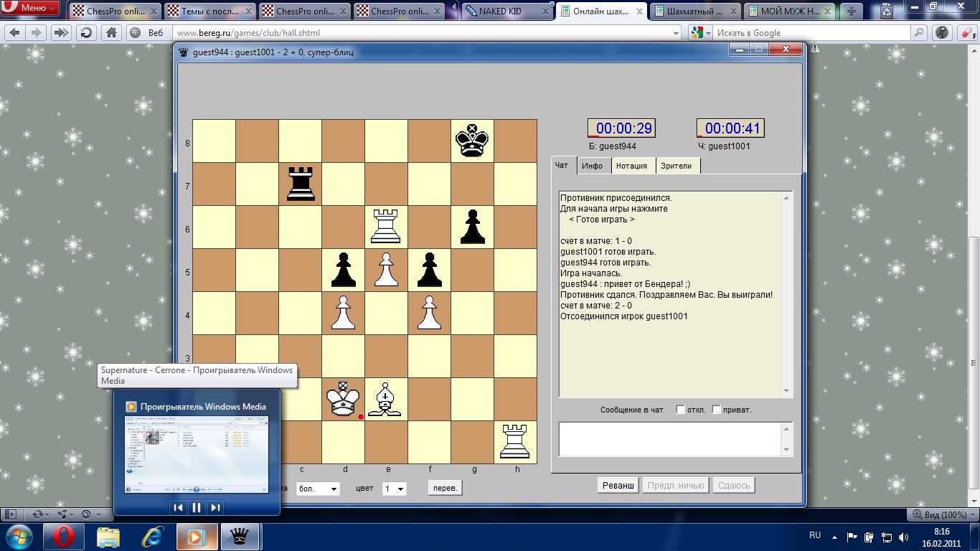Skip to next track in media preview

(215, 507)
